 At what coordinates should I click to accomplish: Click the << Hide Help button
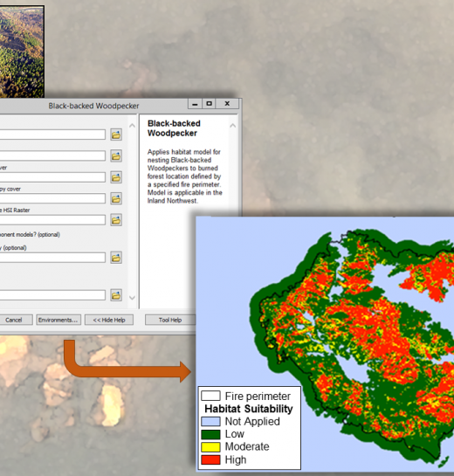tap(109, 320)
